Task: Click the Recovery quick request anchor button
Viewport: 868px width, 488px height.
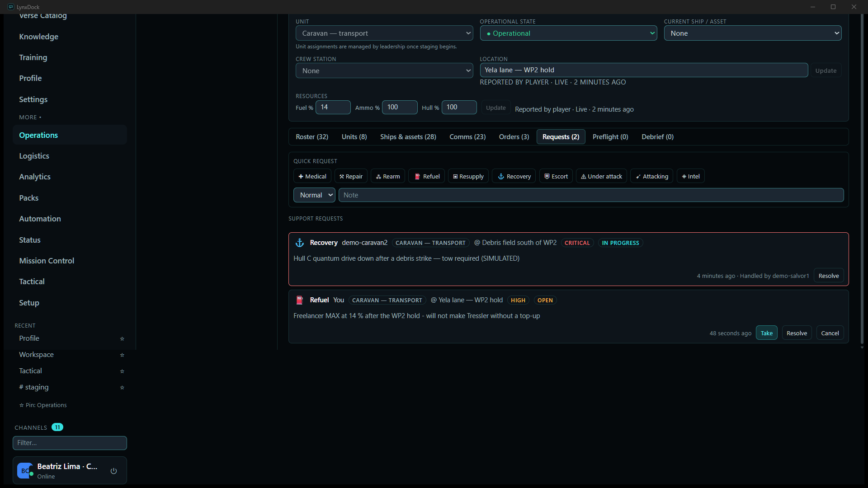Action: (514, 176)
